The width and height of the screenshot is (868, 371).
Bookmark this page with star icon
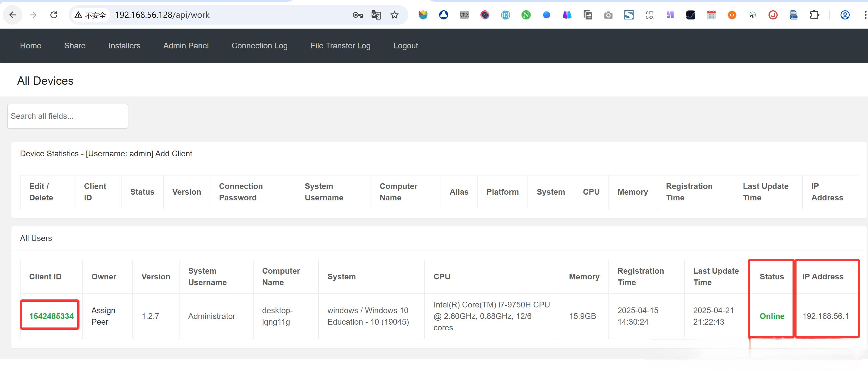point(394,15)
